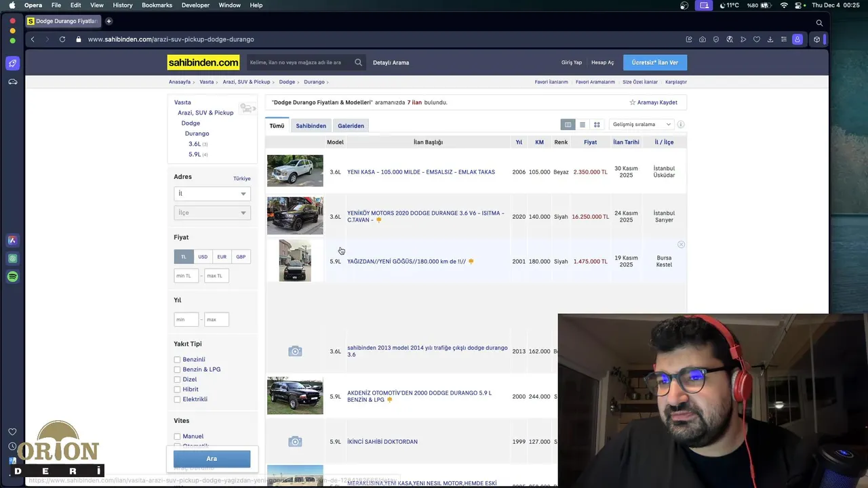868x488 pixels.
Task: Click the info icon beside sorting dropdown
Action: point(681,125)
